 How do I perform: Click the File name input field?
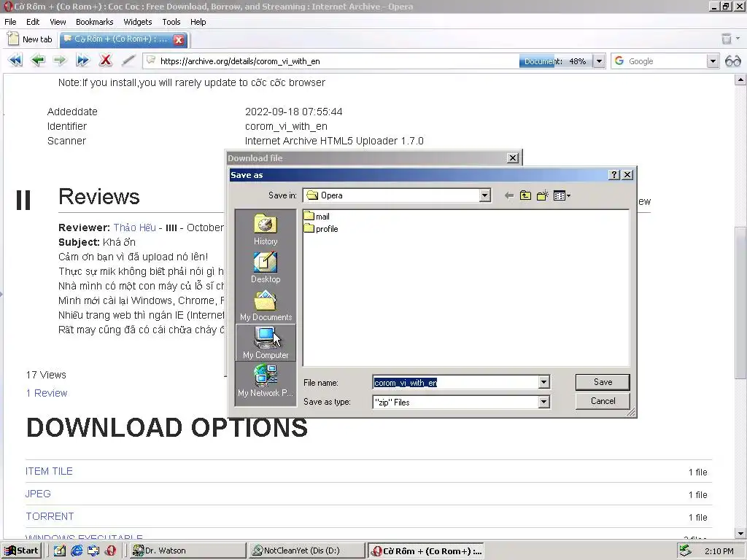[x=456, y=382]
